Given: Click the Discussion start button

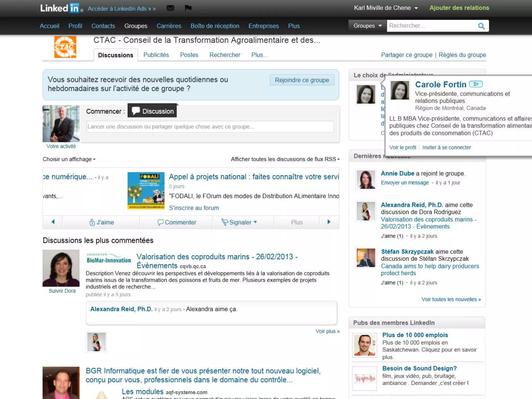Looking at the screenshot, I should click(152, 111).
